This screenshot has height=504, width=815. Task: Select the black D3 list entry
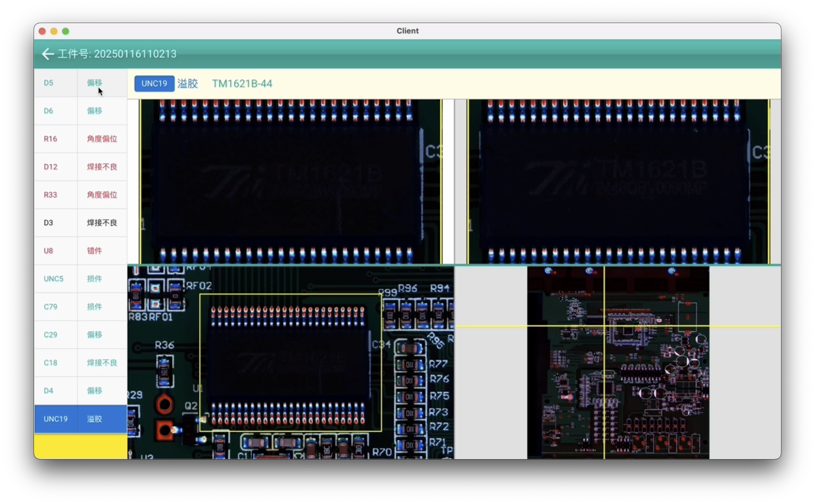(x=80, y=223)
